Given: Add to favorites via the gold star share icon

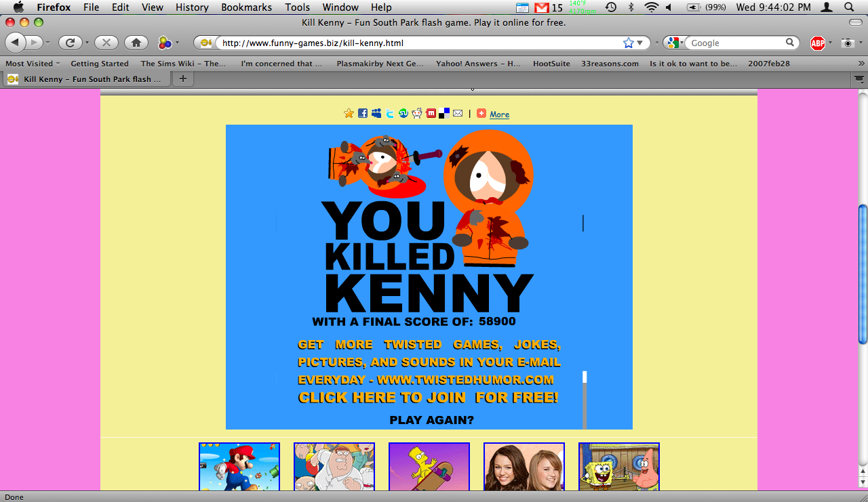Looking at the screenshot, I should click(349, 113).
